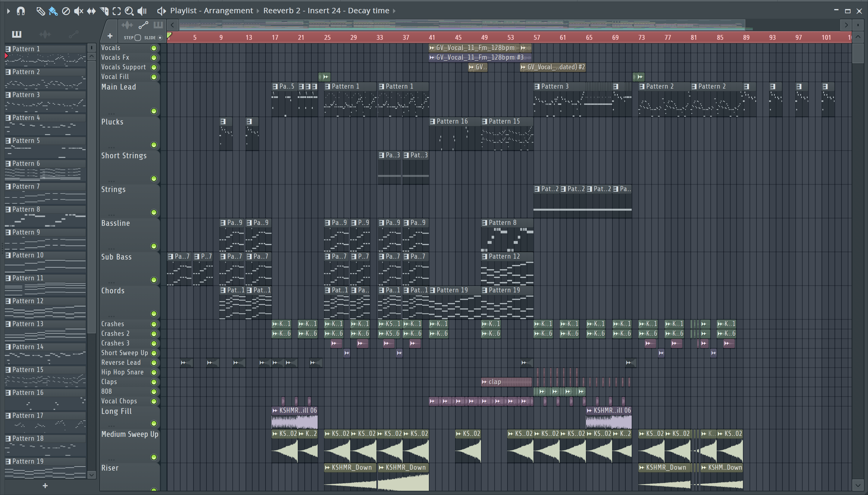Image resolution: width=868 pixels, height=495 pixels.
Task: Show pattern clips in picker panel
Action: (17, 34)
